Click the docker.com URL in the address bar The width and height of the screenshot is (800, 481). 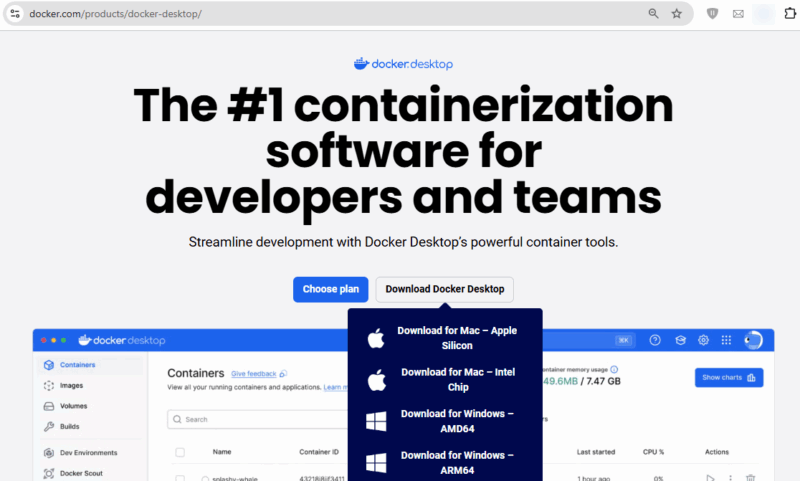[115, 14]
